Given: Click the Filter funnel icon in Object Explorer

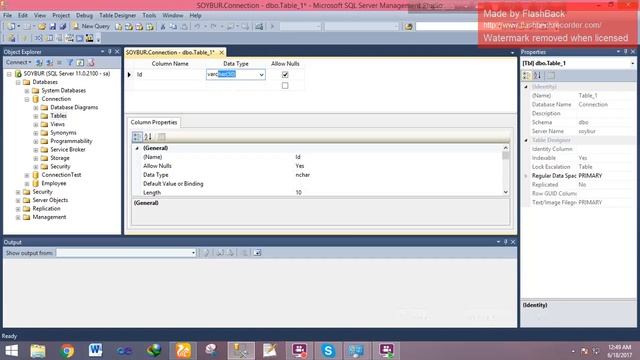Looking at the screenshot, I should coord(70,62).
